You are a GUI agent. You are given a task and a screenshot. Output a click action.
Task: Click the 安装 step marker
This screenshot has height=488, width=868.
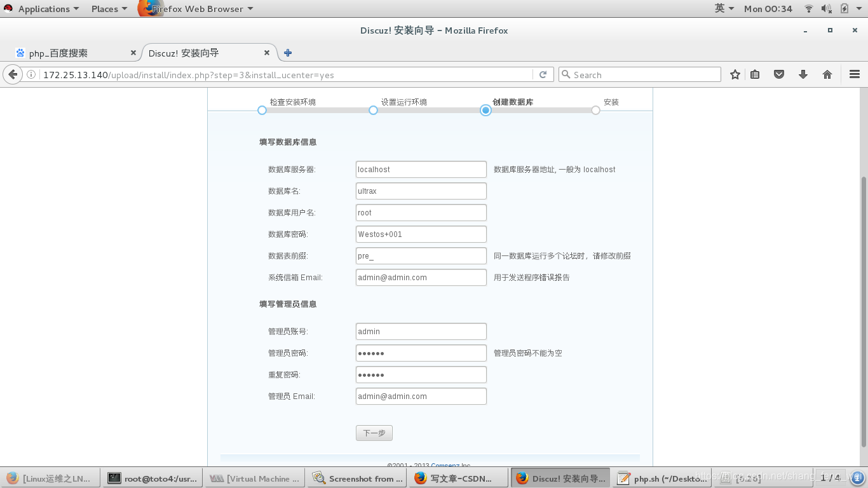pos(595,111)
